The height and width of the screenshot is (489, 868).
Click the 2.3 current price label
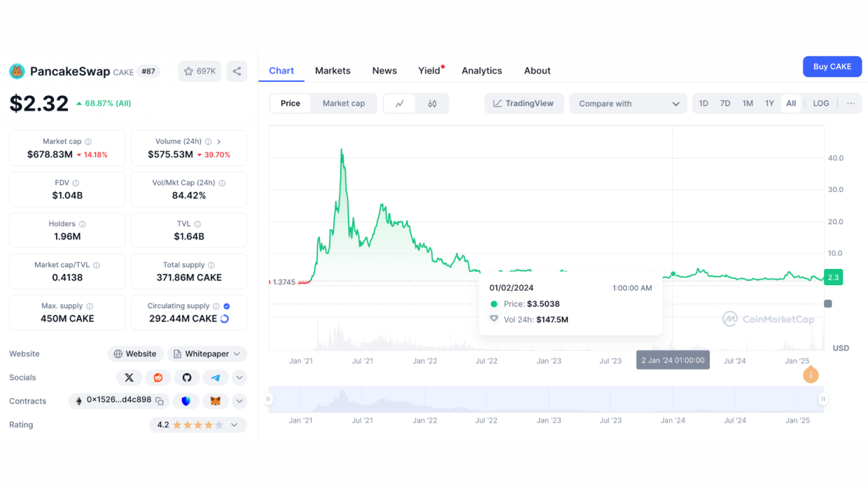[x=834, y=277]
